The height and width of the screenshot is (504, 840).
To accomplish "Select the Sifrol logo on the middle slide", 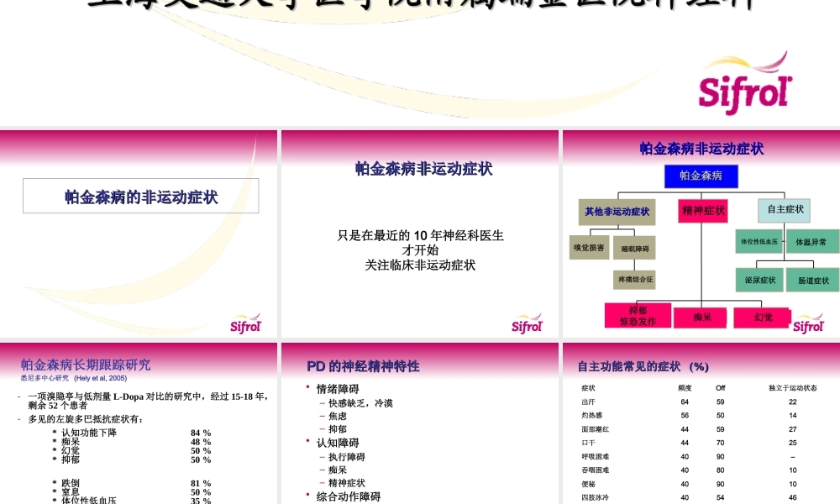I will point(528,322).
